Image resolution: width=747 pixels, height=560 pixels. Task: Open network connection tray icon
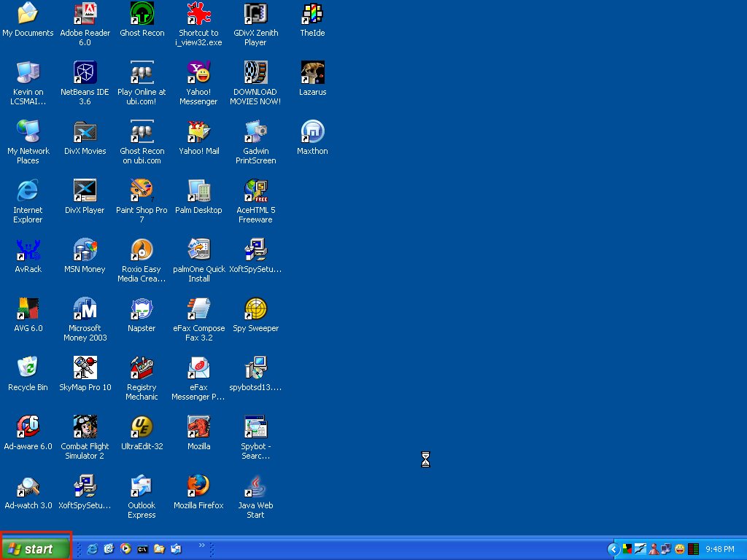pos(666,549)
